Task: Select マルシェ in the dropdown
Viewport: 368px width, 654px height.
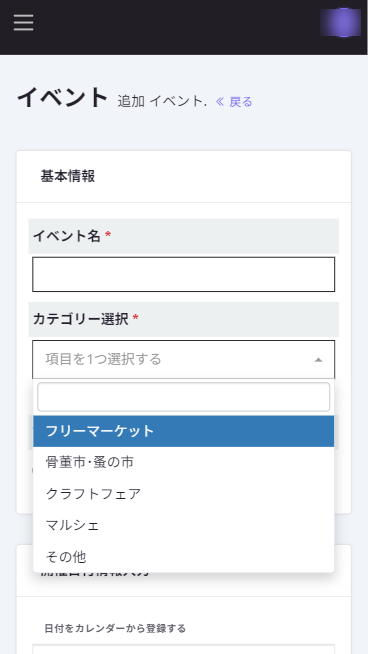Action: click(x=184, y=525)
